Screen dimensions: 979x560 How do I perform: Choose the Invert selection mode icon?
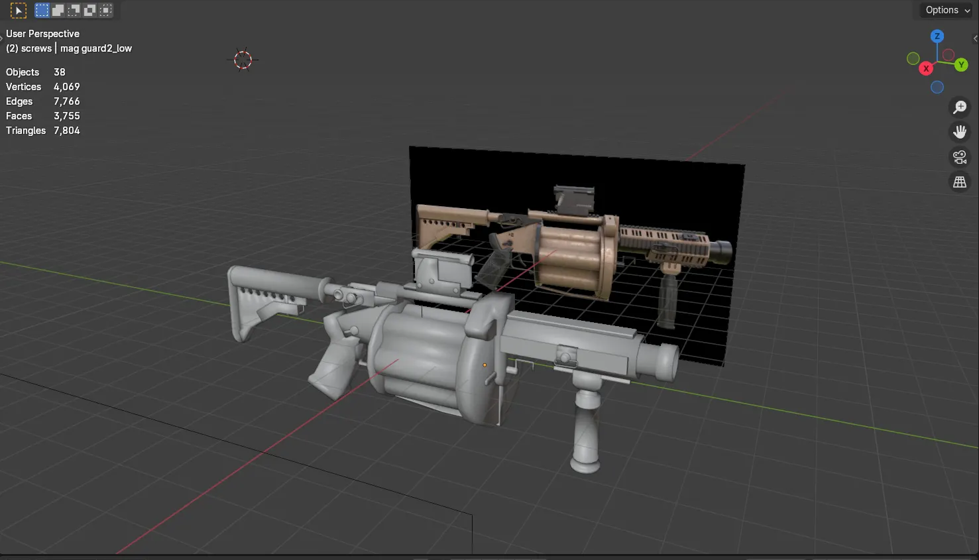coord(89,11)
